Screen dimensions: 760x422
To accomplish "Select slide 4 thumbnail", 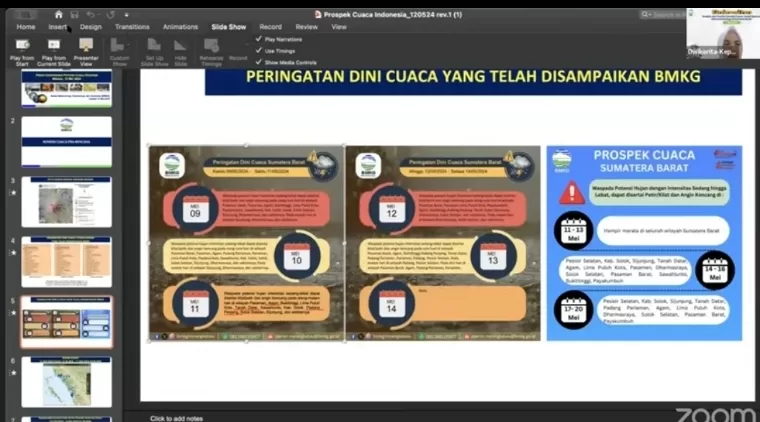I will (x=66, y=262).
